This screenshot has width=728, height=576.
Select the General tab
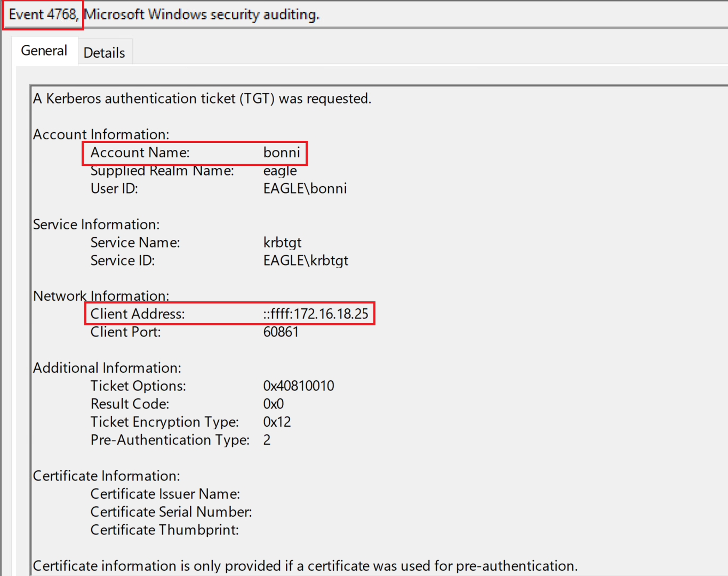(44, 51)
